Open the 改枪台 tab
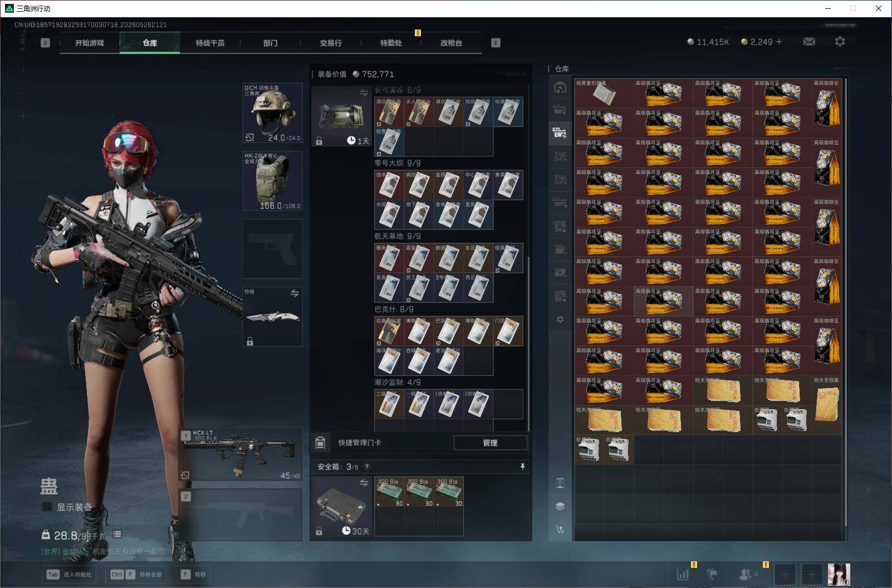 coord(451,43)
